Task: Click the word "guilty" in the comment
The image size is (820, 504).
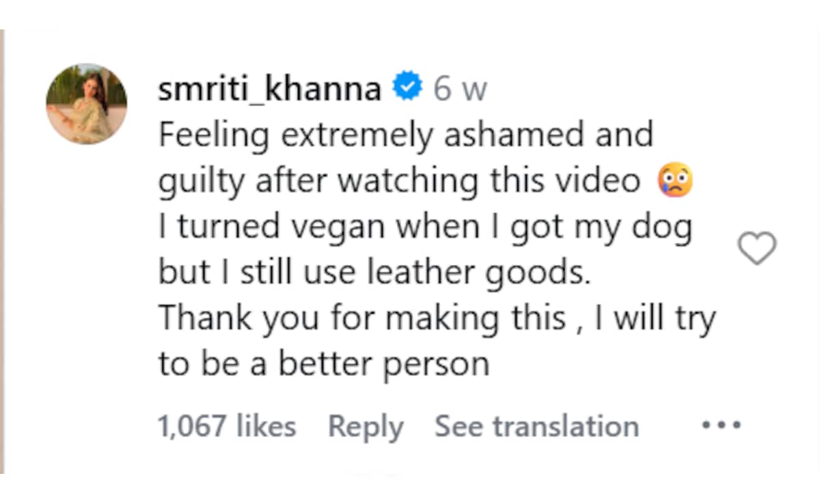Action: [200, 182]
